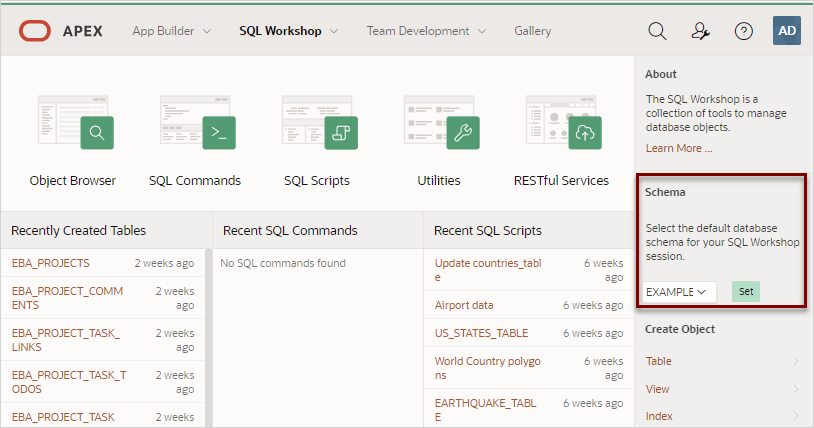Viewport: 814px width, 428px height.
Task: Click the RESTful Services label
Action: 561,181
